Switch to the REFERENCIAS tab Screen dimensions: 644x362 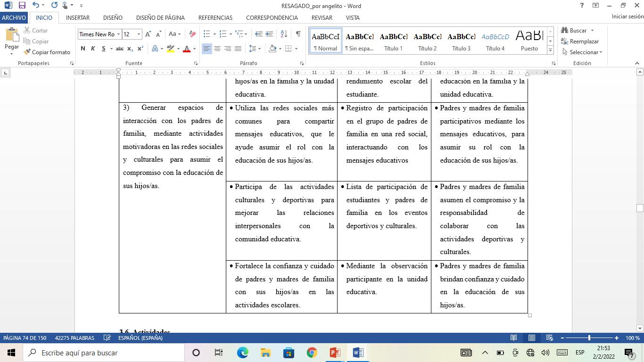coord(215,17)
